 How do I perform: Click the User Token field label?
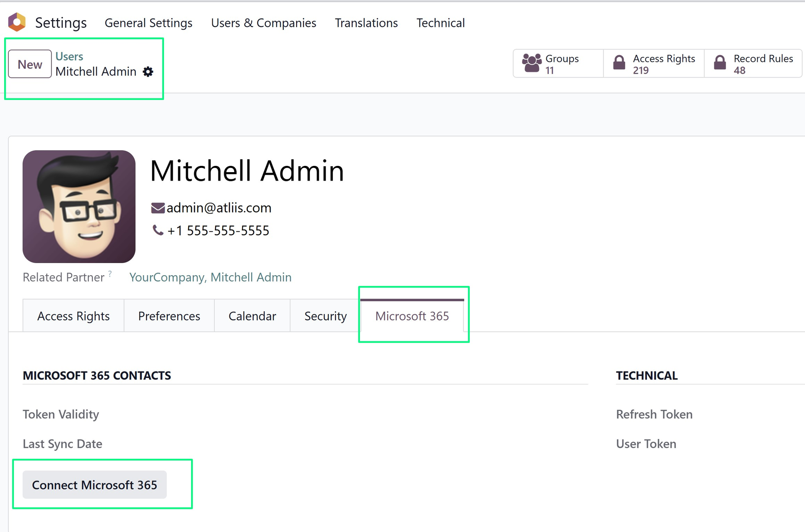pyautogui.click(x=646, y=444)
